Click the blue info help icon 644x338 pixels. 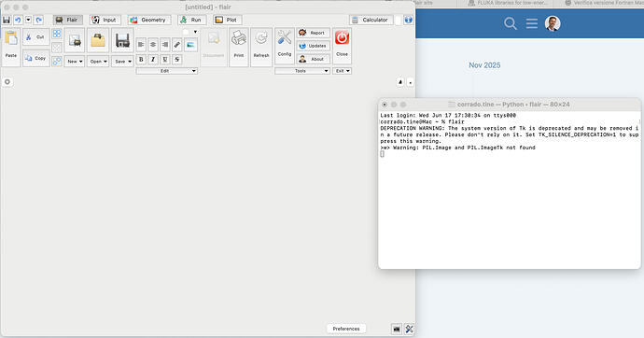(408, 20)
